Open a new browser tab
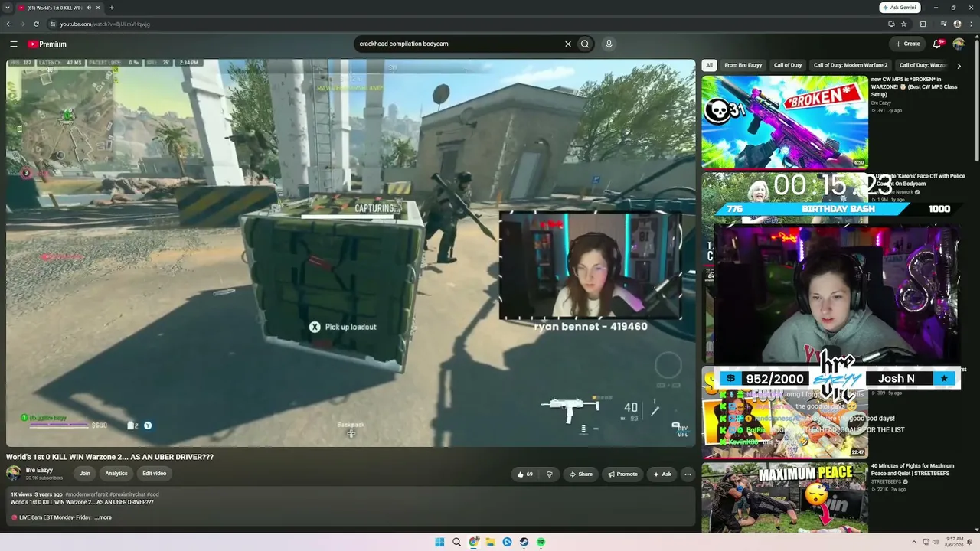980x551 pixels. [x=111, y=8]
